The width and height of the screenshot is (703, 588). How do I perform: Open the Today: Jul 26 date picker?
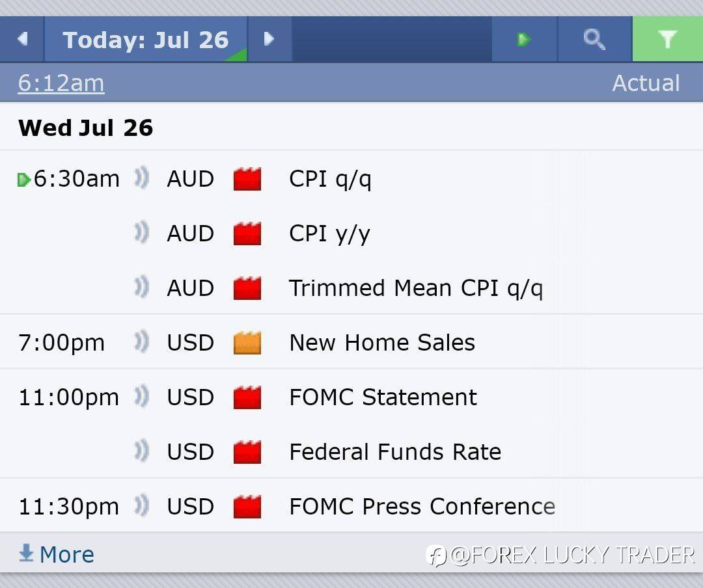(146, 39)
